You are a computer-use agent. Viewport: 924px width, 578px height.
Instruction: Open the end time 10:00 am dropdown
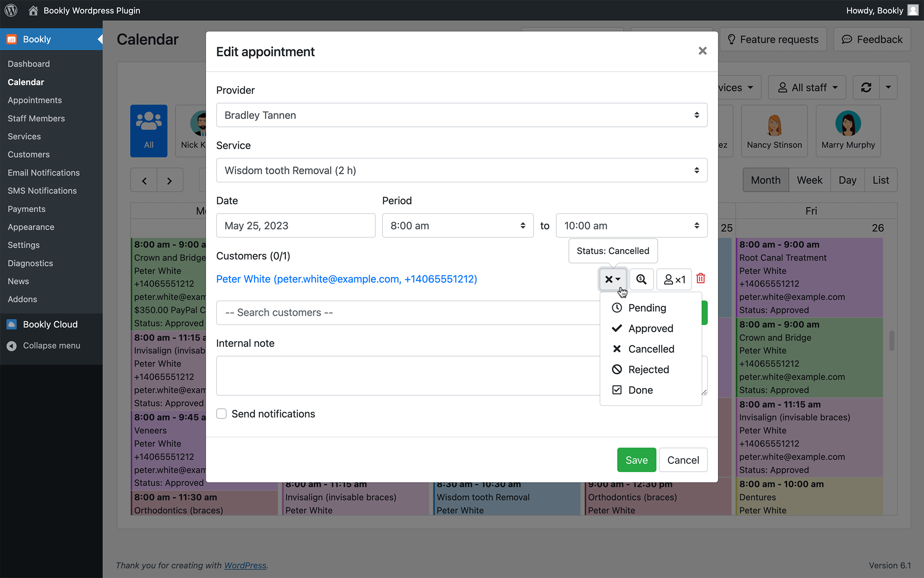pos(632,226)
